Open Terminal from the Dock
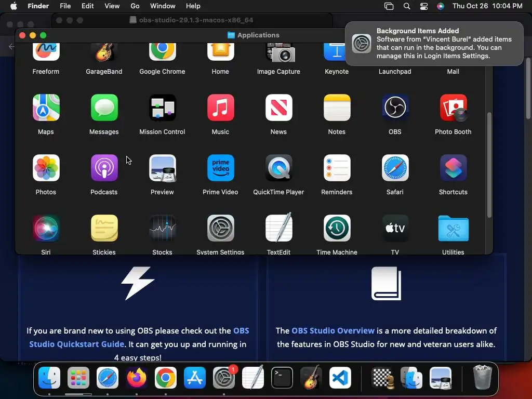Viewport: 532px width, 399px height. click(282, 378)
